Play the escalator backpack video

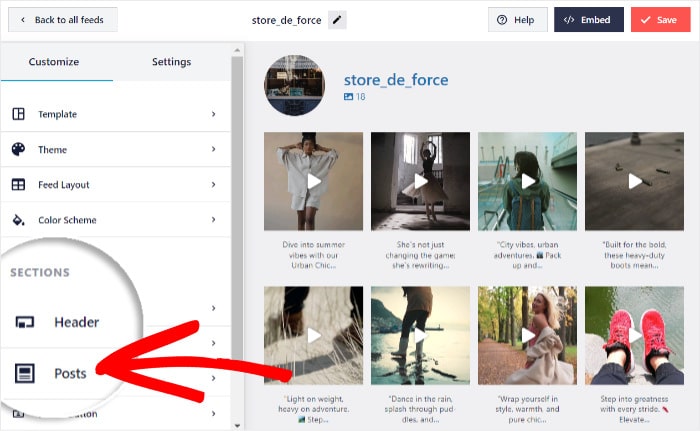point(527,181)
